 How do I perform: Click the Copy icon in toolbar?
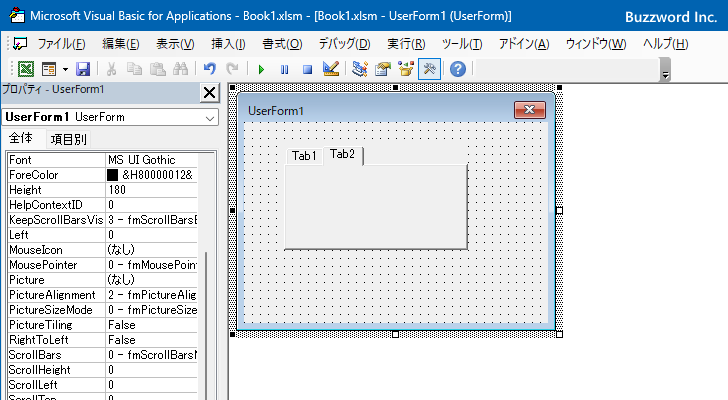[135, 69]
